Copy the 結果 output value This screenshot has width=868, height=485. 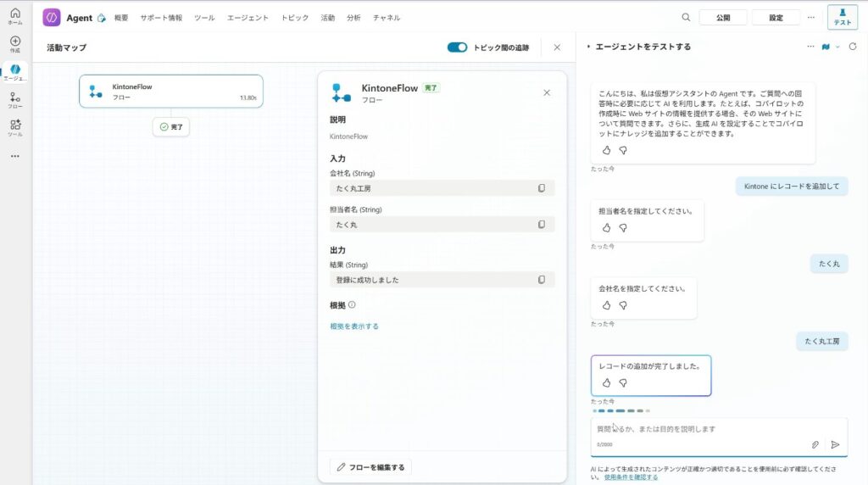click(x=542, y=280)
